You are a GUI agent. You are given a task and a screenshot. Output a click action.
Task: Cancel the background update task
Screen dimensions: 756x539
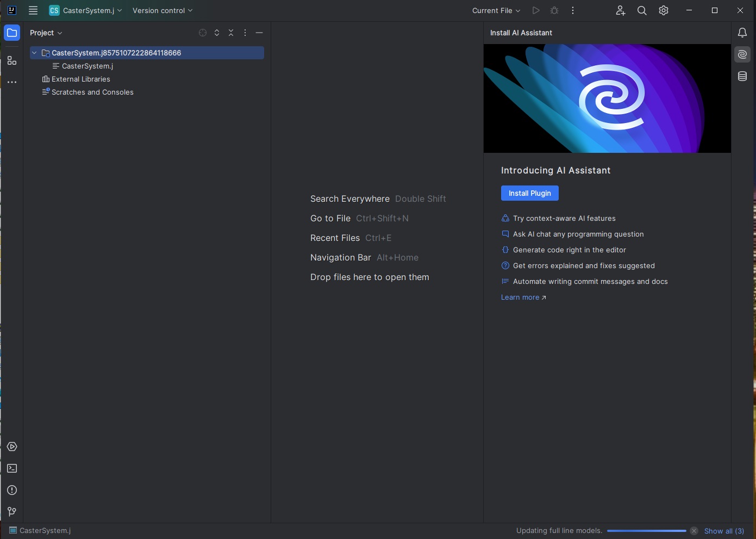point(694,531)
